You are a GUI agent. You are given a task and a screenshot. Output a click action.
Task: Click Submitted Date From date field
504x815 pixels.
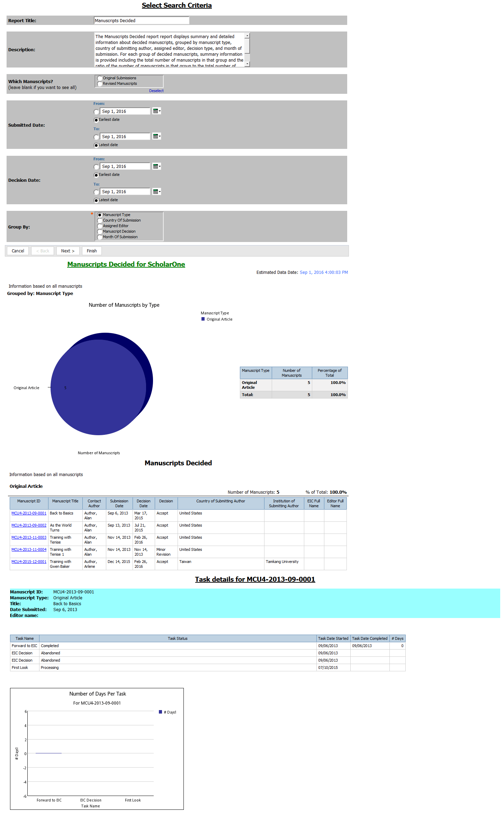(125, 111)
